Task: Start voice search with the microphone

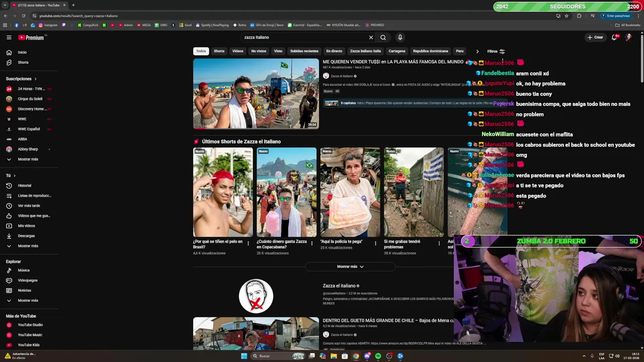Action: pos(400,37)
